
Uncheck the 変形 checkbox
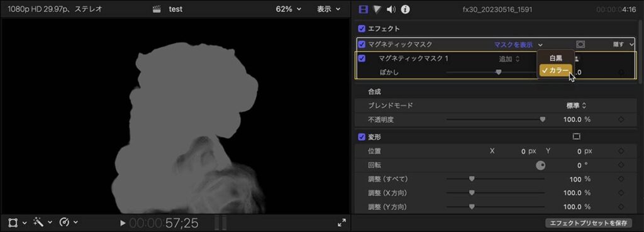pyautogui.click(x=362, y=136)
